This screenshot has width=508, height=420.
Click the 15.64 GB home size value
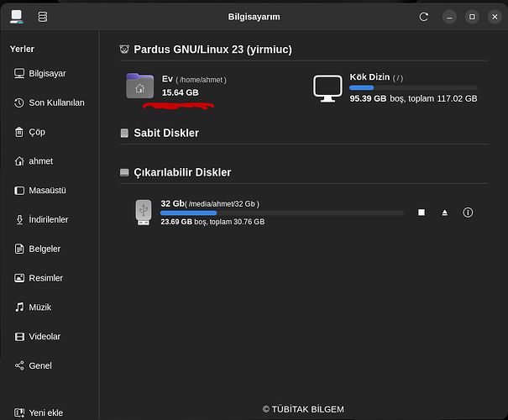pyautogui.click(x=181, y=92)
